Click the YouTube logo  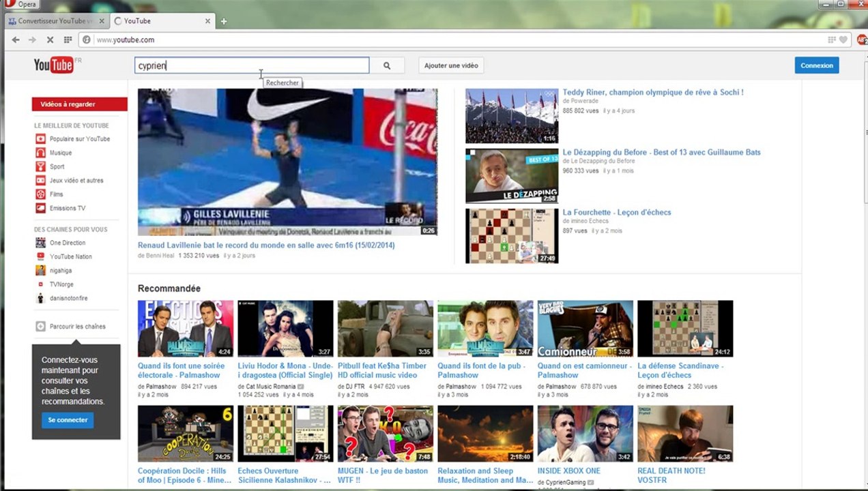click(54, 65)
